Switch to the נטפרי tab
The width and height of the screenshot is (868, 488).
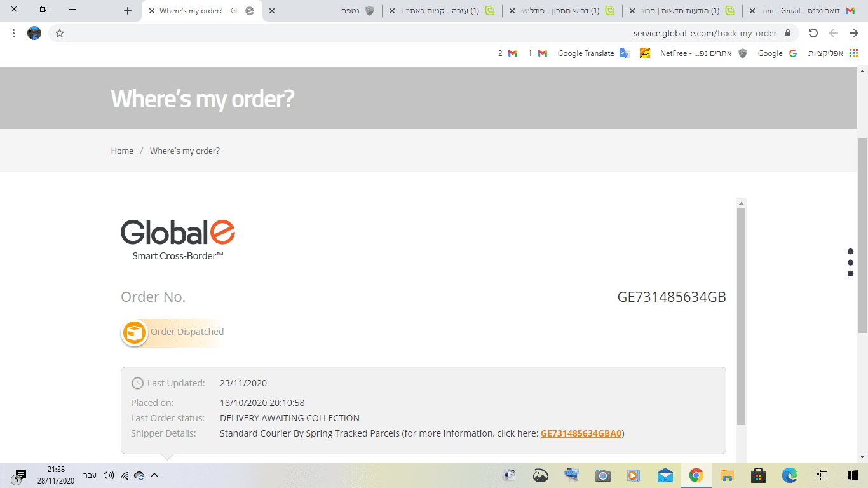(x=324, y=11)
